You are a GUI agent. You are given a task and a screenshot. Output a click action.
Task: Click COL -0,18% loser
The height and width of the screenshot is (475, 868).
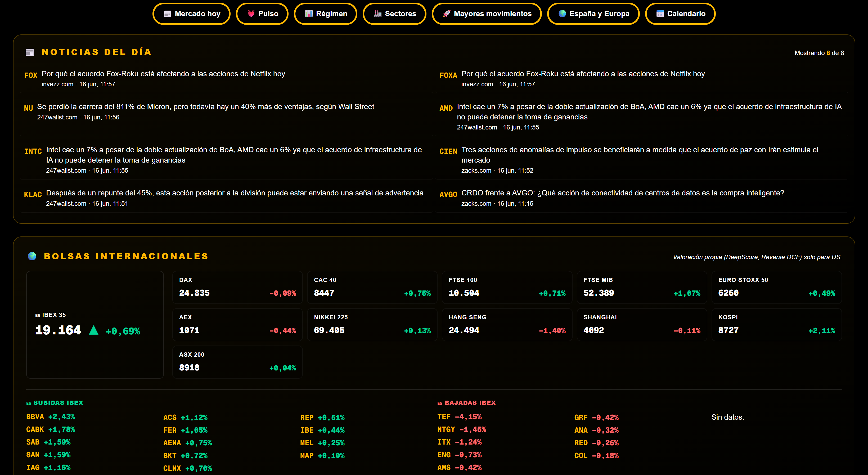click(x=596, y=456)
